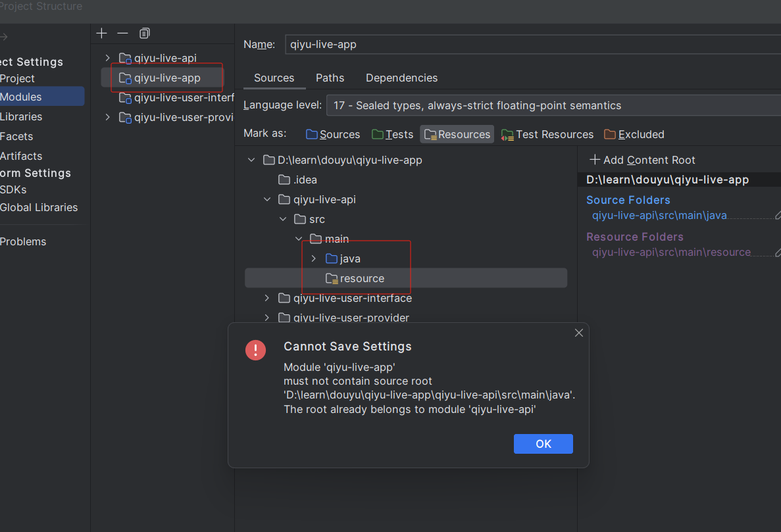Image resolution: width=781 pixels, height=532 pixels.
Task: Click source folder qiyu-live-api\src\main\java link
Action: tap(659, 216)
